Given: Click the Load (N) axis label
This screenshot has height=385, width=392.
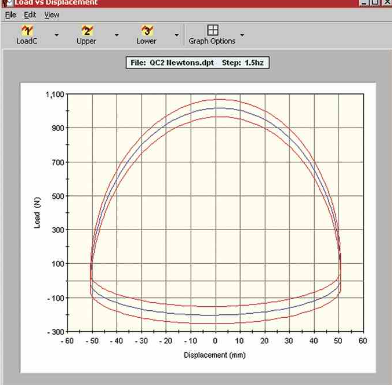Looking at the screenshot, I should [x=37, y=213].
